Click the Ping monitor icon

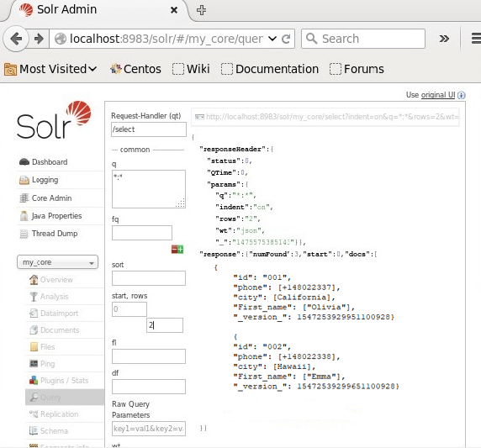[x=34, y=364]
